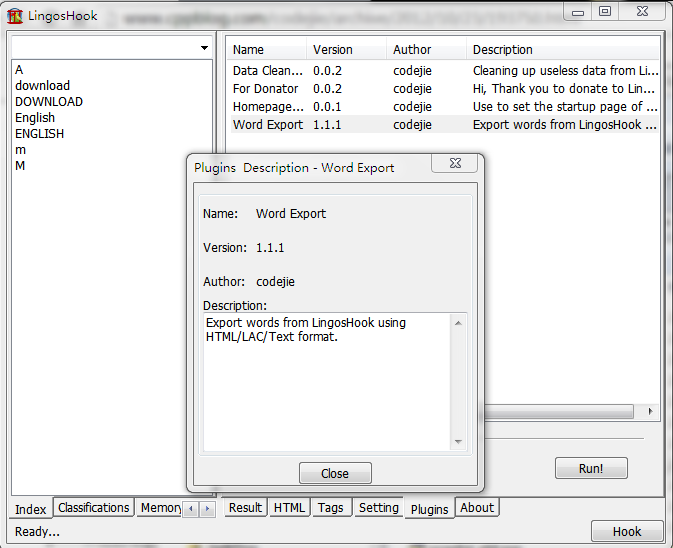Viewport: 673px width, 548px height.
Task: Switch to the Classifications tab
Action: [94, 508]
